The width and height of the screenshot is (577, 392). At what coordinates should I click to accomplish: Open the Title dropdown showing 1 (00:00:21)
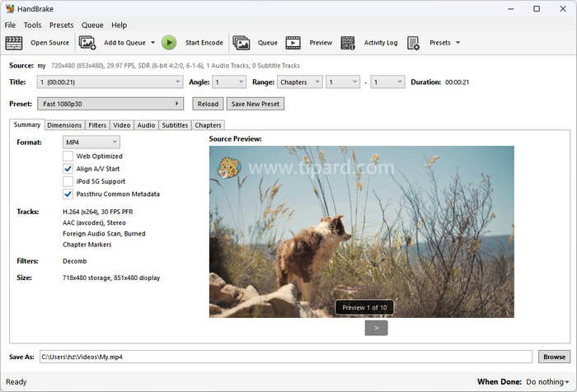click(110, 82)
